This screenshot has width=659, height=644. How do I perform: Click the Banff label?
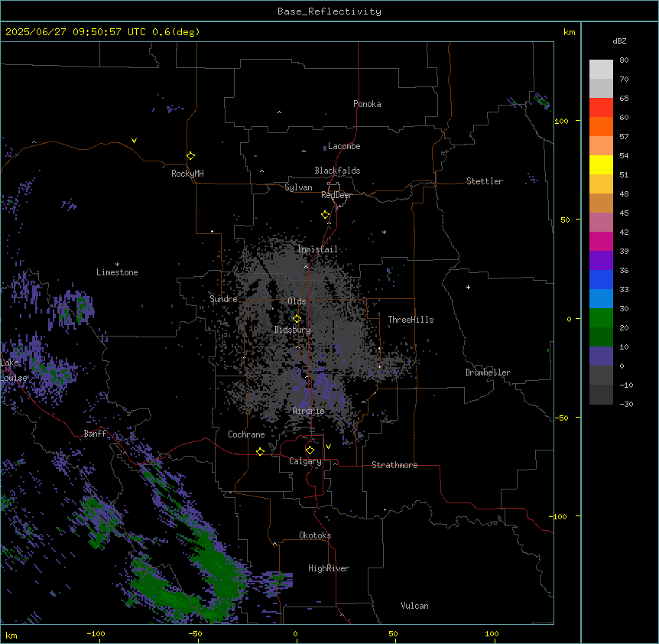coord(95,434)
